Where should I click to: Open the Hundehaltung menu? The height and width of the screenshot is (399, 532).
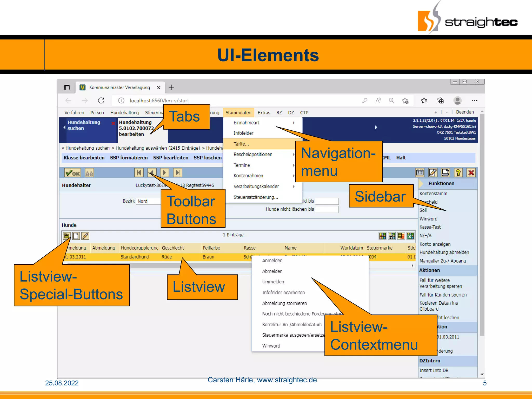tap(124, 113)
